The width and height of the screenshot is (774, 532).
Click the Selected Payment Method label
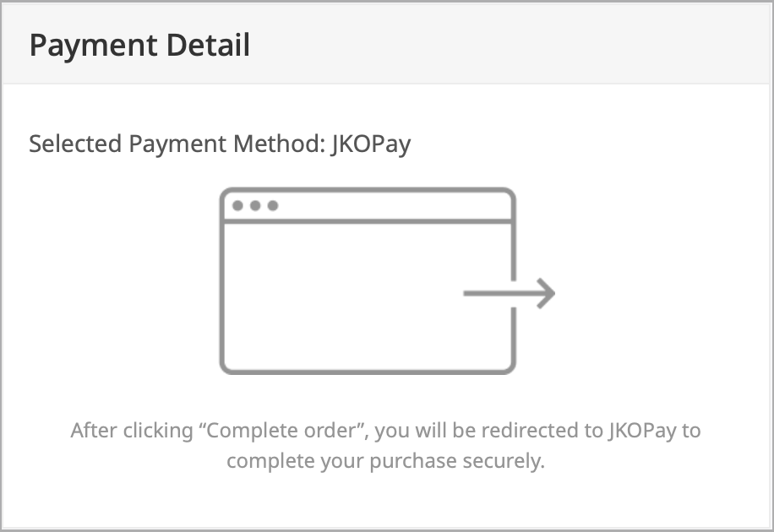(177, 144)
